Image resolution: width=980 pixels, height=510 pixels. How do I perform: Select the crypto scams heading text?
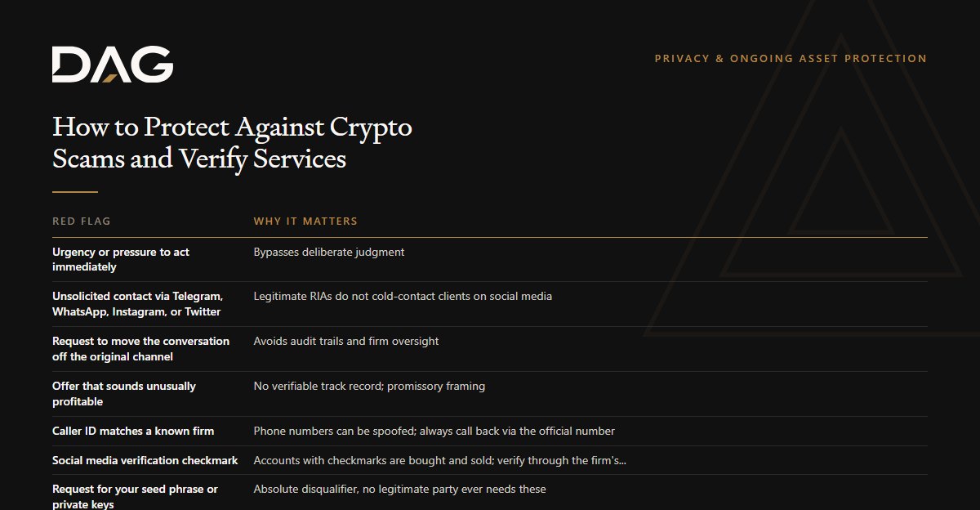[x=232, y=142]
